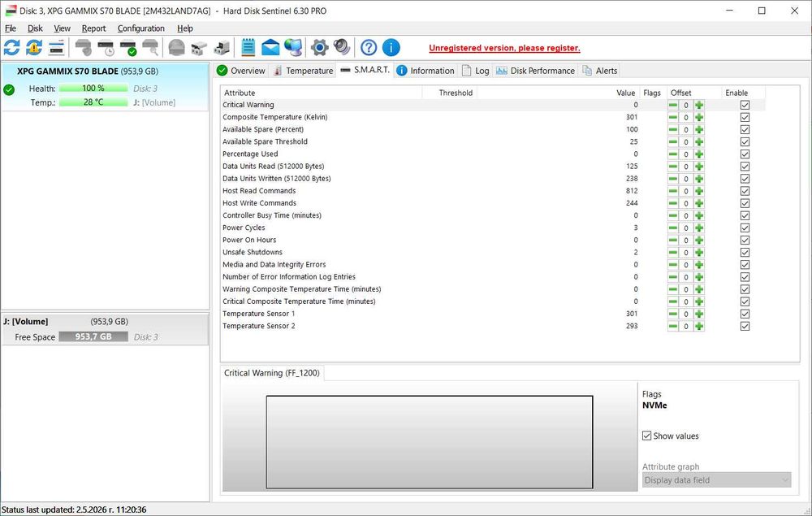
Task: Open the Configuration menu
Action: pyautogui.click(x=140, y=28)
